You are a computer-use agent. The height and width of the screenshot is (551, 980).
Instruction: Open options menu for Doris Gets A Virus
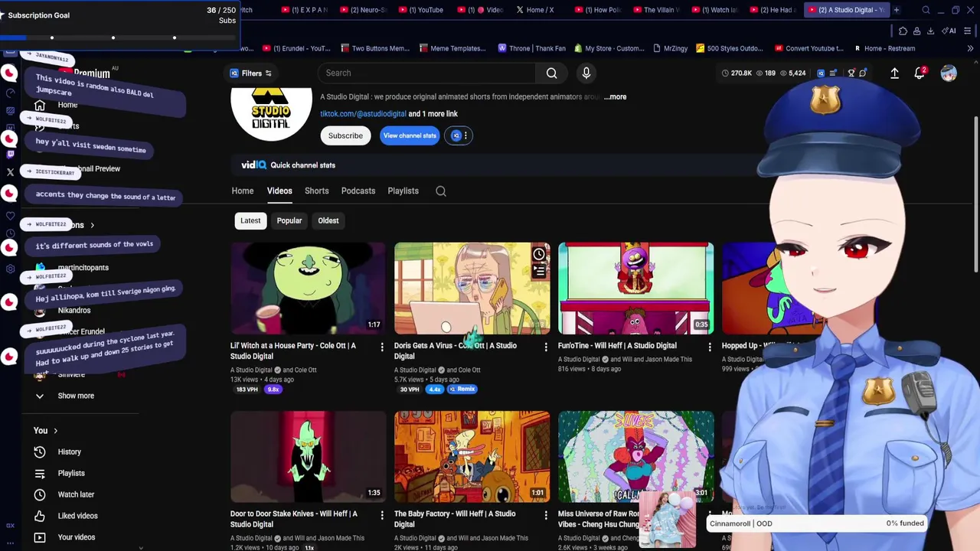[546, 347]
